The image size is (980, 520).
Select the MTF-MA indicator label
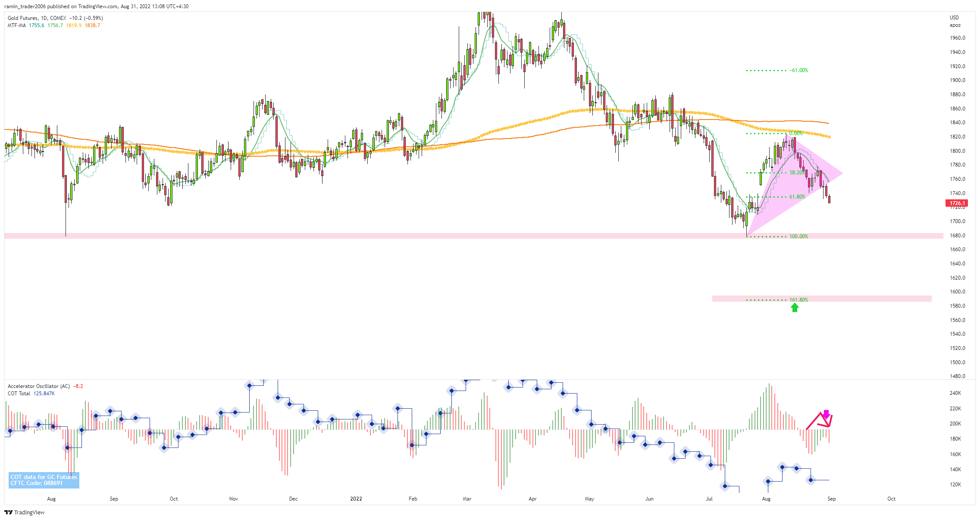16,25
